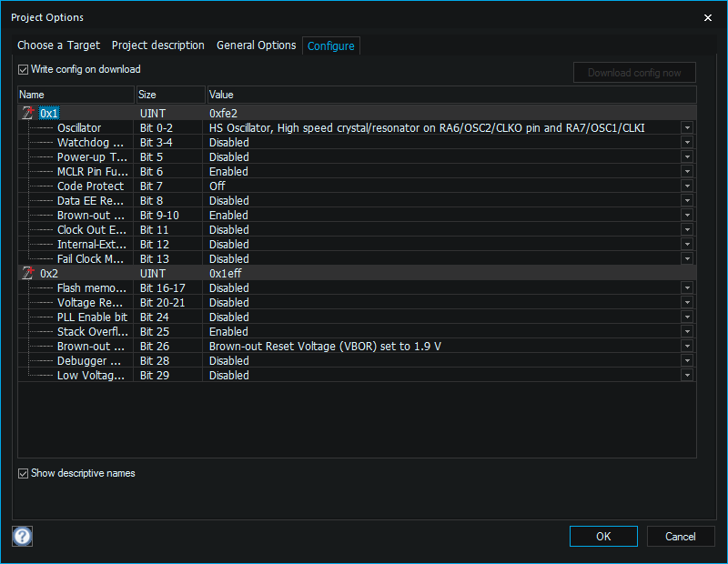Open the Debugger Bit 28 dropdown

coord(688,360)
